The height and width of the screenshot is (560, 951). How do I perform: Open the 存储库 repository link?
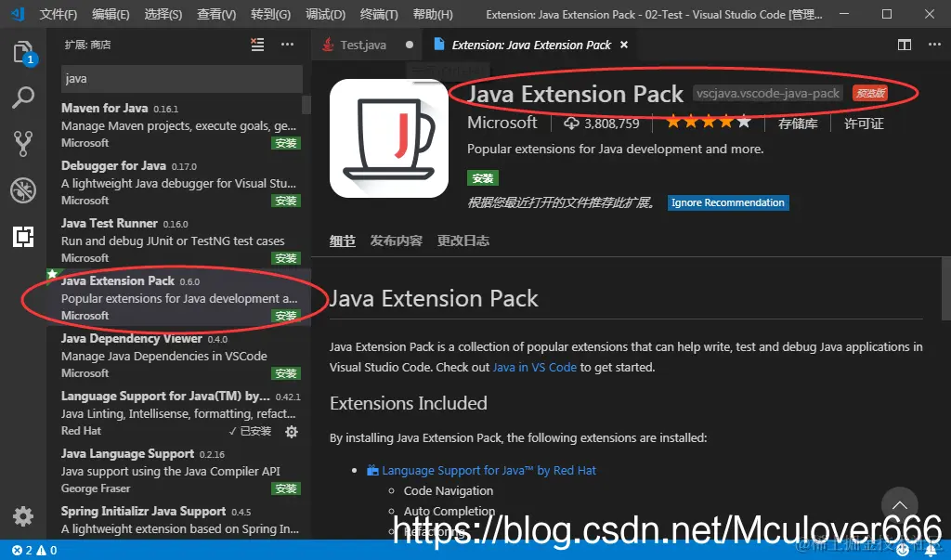click(798, 124)
